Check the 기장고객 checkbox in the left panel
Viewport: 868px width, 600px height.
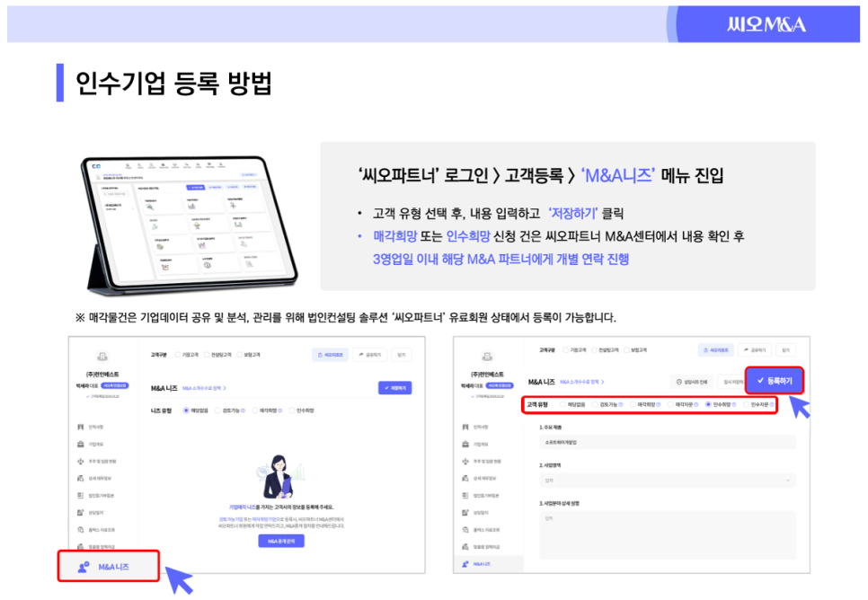coord(178,355)
